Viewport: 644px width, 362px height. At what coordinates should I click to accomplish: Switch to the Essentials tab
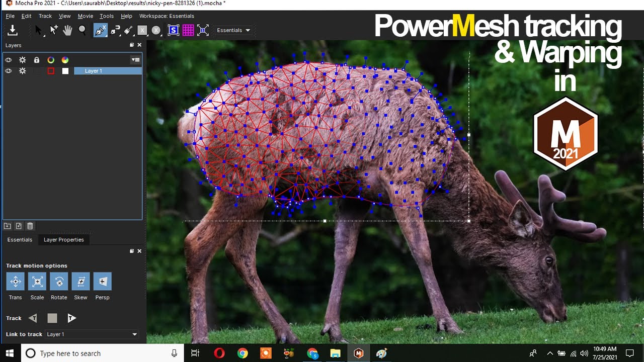tap(20, 240)
